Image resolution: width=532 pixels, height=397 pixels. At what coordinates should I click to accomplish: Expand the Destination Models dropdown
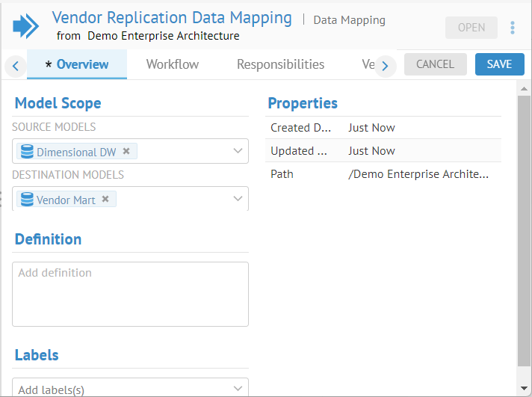click(x=238, y=199)
